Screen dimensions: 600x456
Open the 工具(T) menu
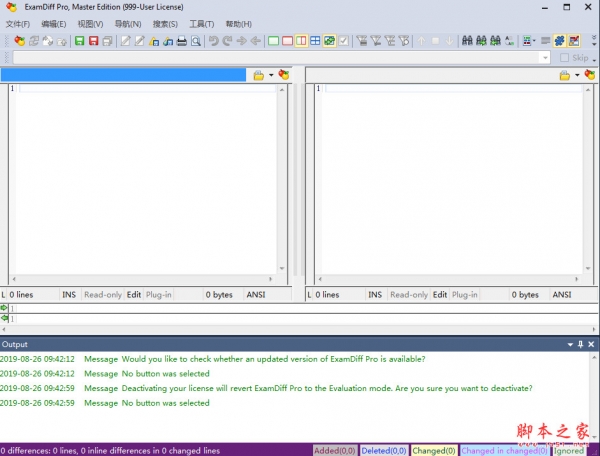click(x=201, y=23)
